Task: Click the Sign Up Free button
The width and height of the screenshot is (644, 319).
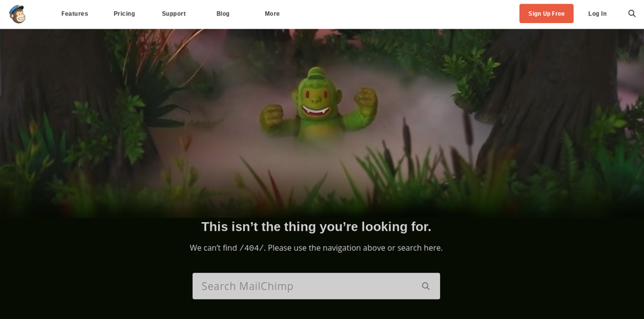Action: (547, 13)
